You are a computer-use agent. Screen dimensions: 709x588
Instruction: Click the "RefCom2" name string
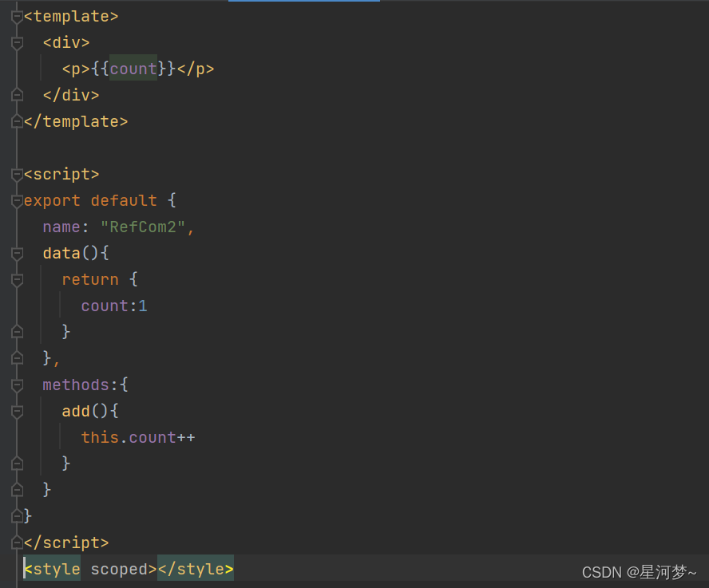click(143, 227)
